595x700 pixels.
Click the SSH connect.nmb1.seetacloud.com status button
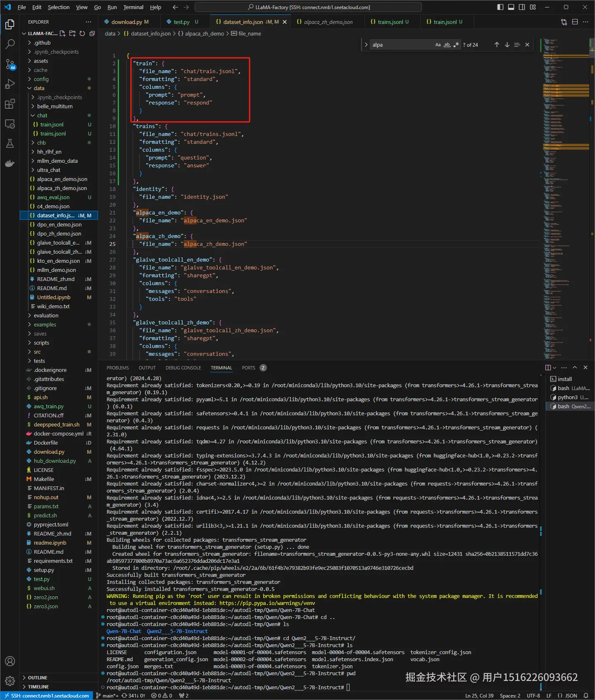pos(47,695)
